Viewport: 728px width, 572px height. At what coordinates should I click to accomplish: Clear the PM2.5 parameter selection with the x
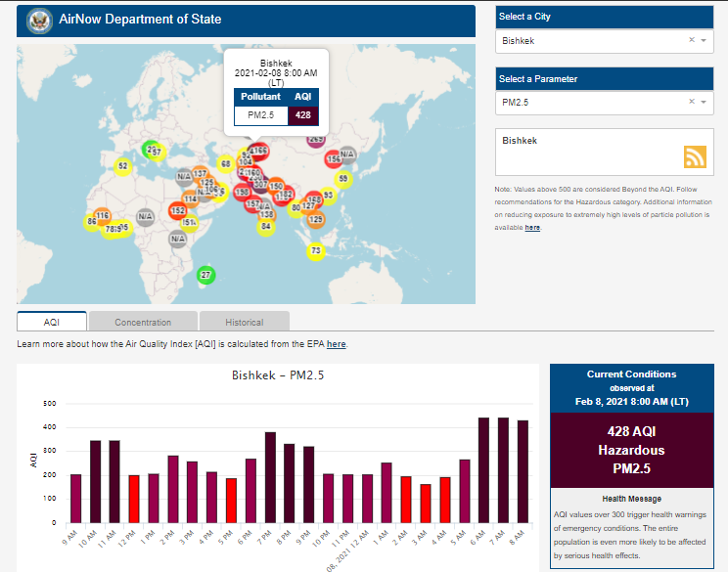click(x=691, y=103)
